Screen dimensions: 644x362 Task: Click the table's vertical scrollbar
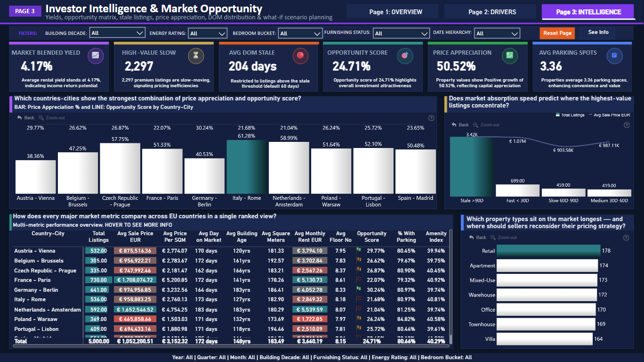click(x=451, y=287)
